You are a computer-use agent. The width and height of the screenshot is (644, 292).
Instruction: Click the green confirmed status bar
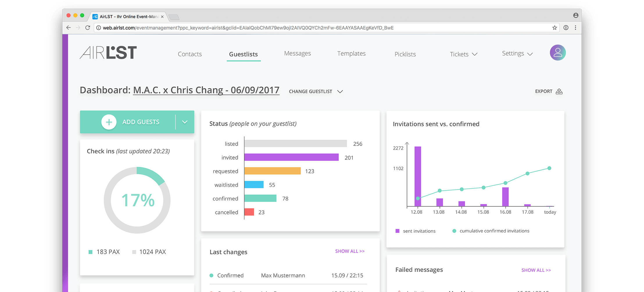pyautogui.click(x=260, y=198)
